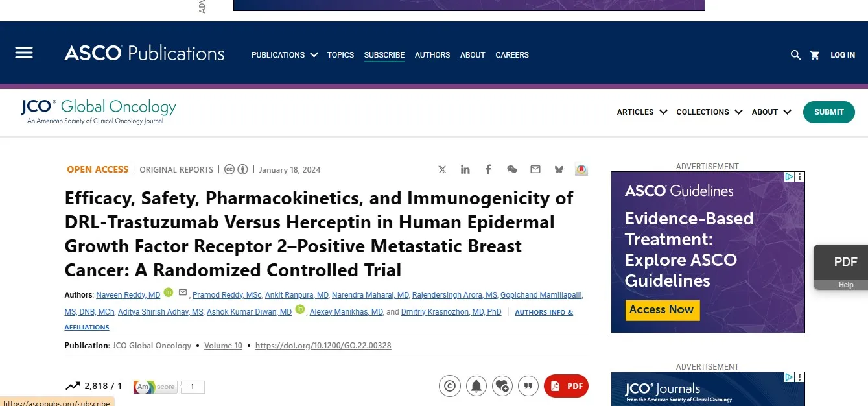The height and width of the screenshot is (406, 868).
Task: Share article via email envelope icon
Action: point(535,169)
